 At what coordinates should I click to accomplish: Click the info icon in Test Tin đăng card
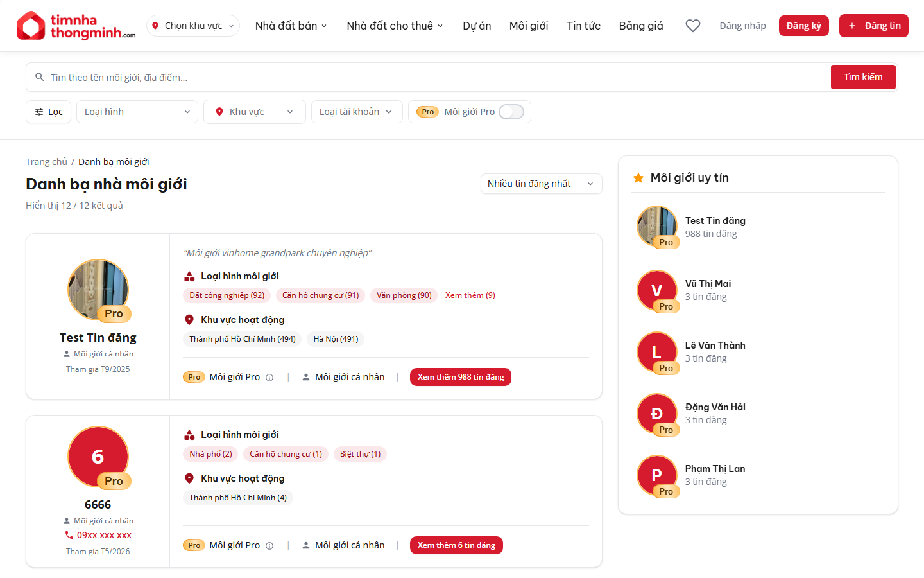269,378
